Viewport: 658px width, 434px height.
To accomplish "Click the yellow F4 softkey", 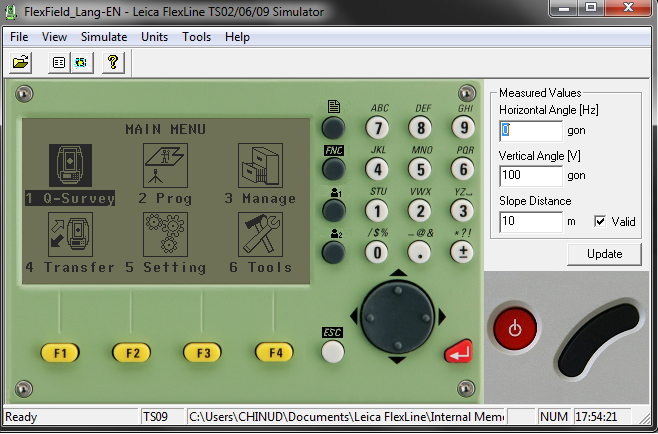I will click(275, 353).
